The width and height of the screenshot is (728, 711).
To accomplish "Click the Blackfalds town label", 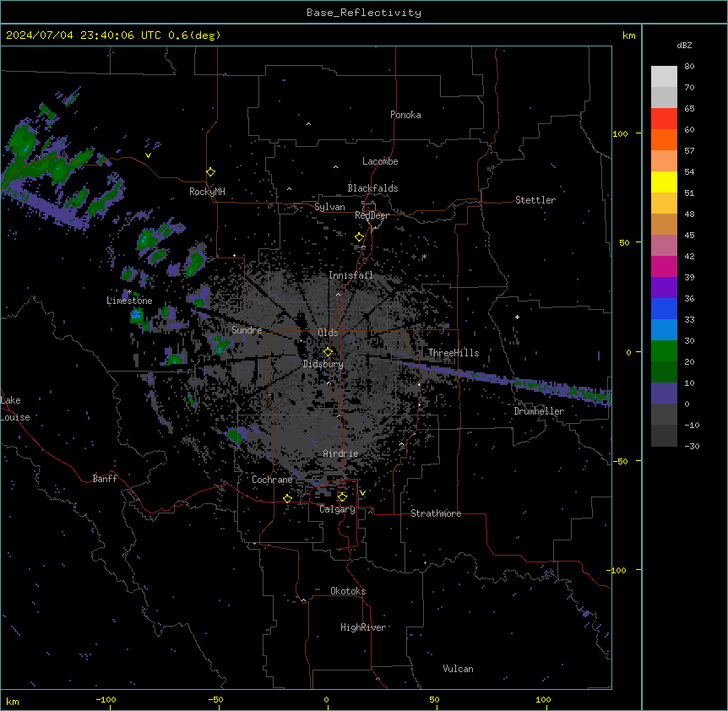I will 372,188.
